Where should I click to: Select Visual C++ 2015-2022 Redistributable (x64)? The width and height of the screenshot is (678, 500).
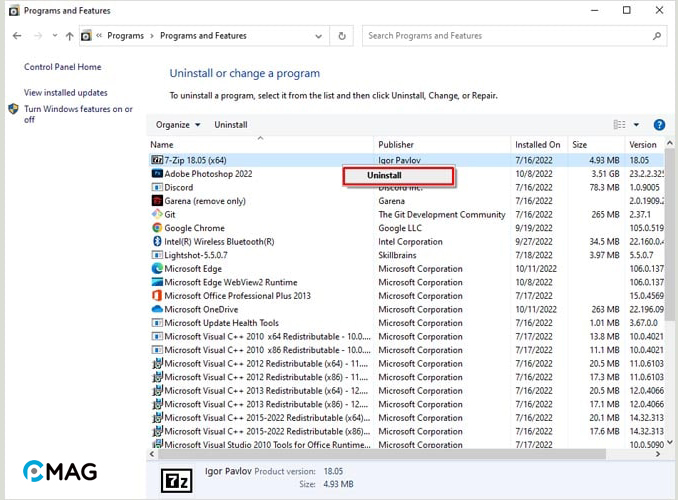(x=267, y=418)
